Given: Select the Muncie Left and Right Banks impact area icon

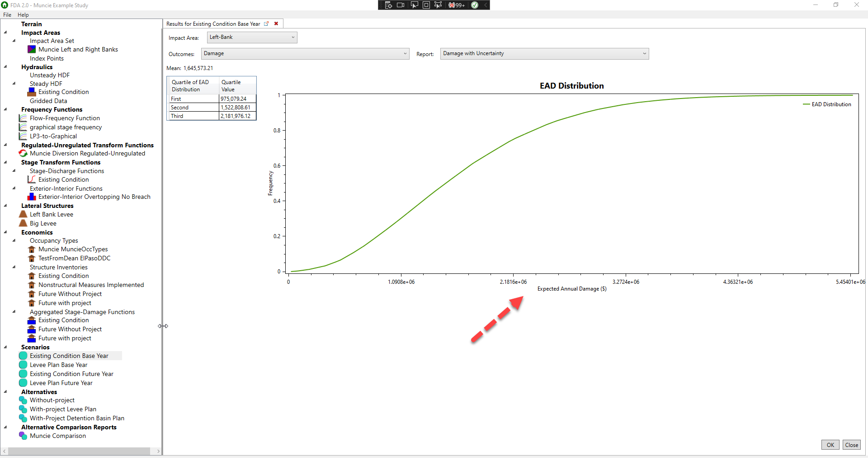Looking at the screenshot, I should (32, 49).
